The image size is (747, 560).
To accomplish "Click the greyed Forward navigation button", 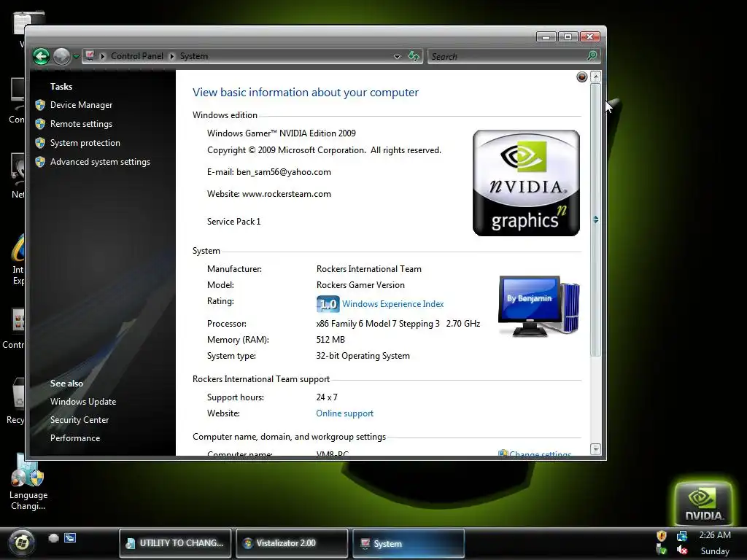I will (61, 56).
